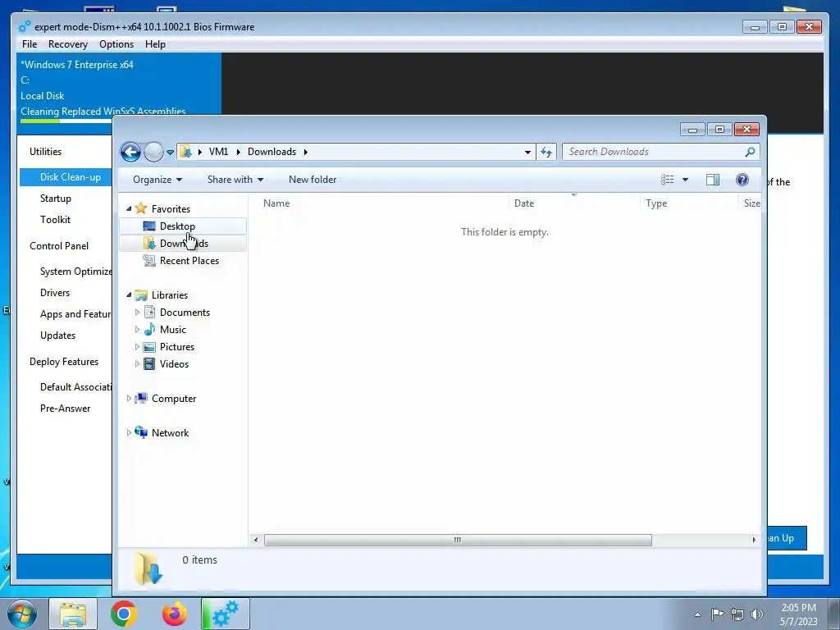Open Windows Explorer from the taskbar
Screen dimensions: 840x630
pos(73,614)
